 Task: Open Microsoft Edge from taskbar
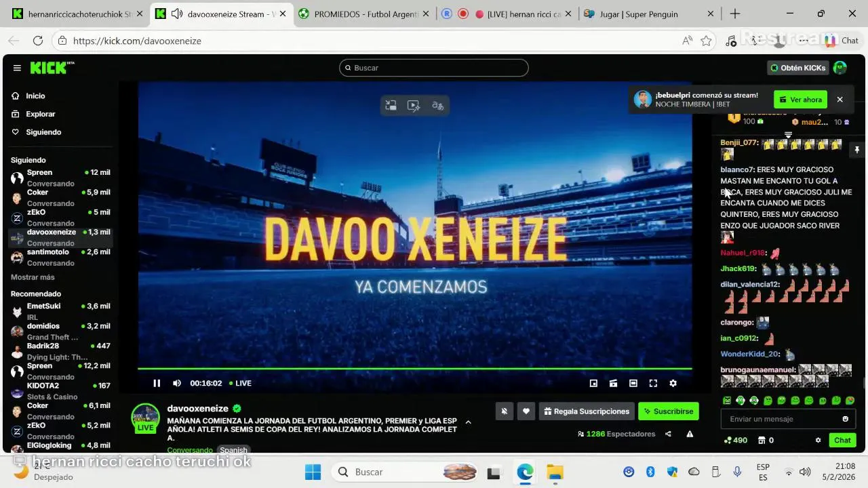tap(525, 472)
